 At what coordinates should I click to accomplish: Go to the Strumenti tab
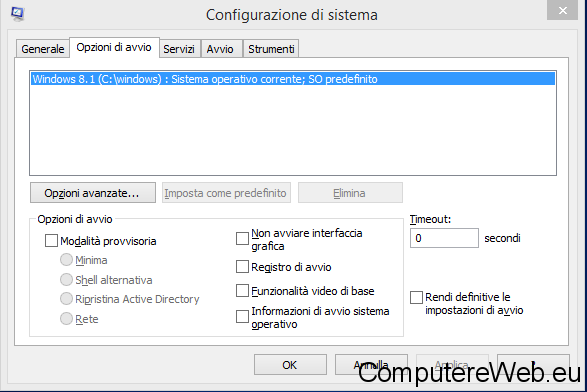coord(271,49)
